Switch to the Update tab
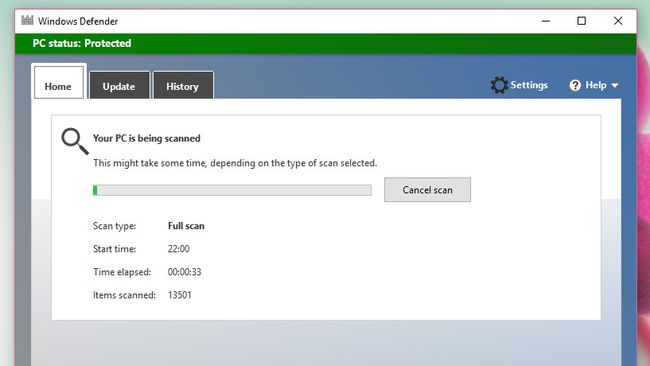 (x=119, y=85)
